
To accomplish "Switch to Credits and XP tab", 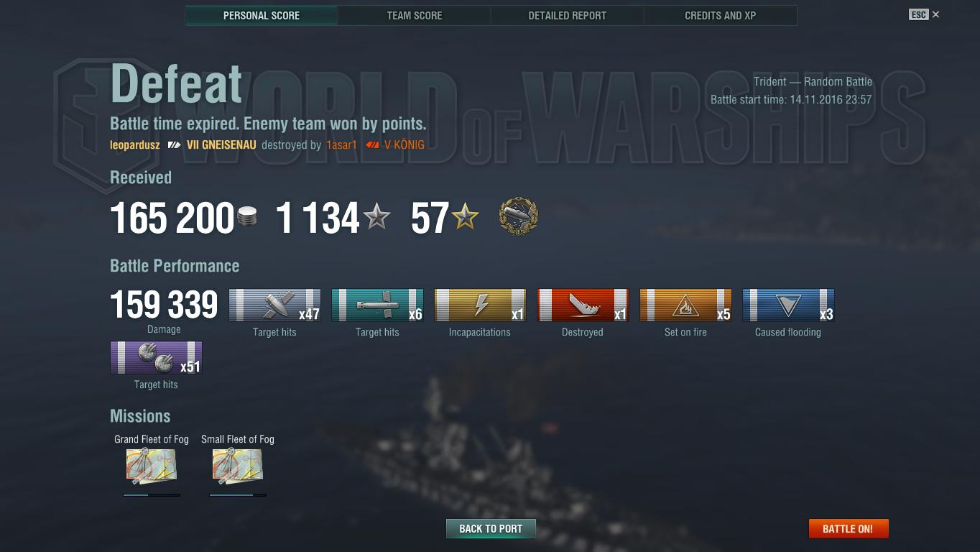I will tap(721, 15).
